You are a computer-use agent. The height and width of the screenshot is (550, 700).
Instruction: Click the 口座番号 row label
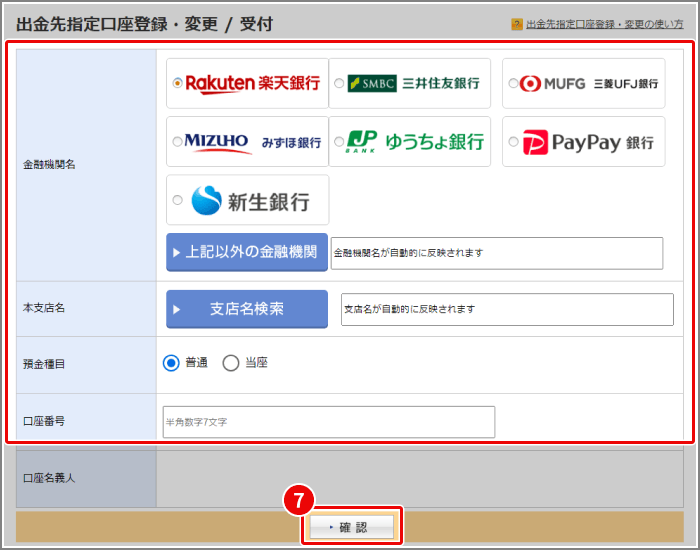click(44, 421)
